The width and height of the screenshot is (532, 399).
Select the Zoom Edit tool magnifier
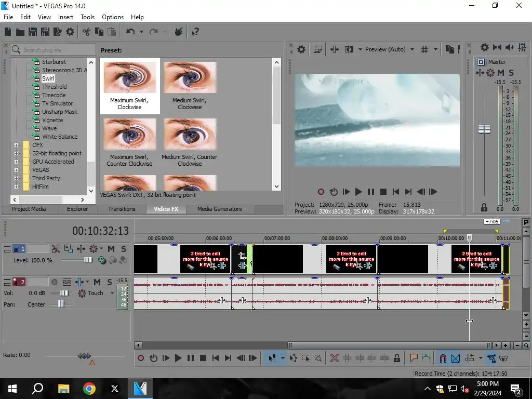coord(318,358)
